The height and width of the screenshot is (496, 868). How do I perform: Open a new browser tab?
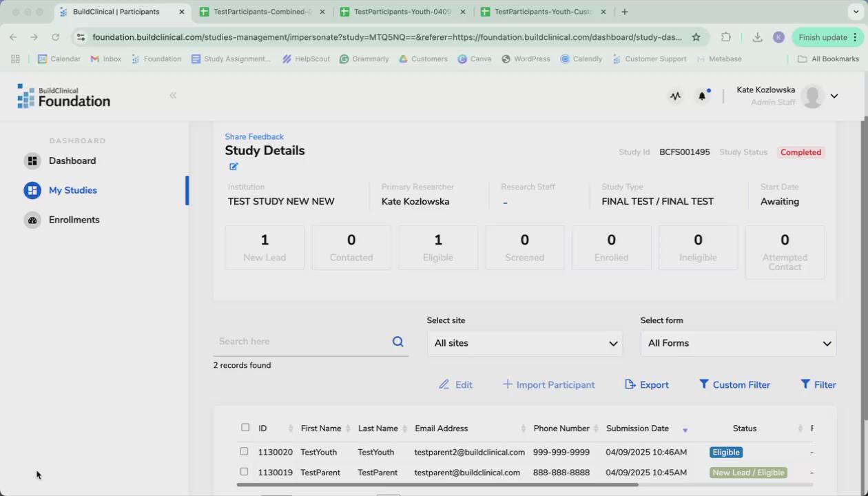coord(624,12)
